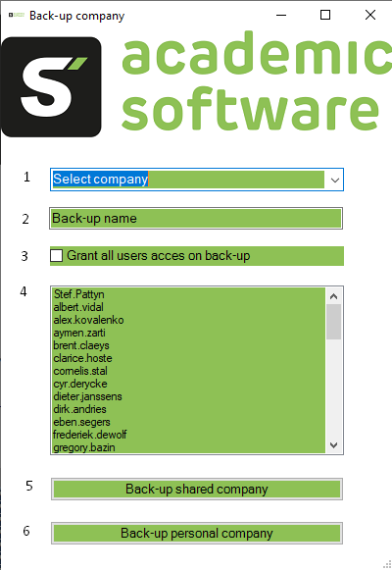This screenshot has width=392, height=570.
Task: Click the user list scroll down arrow
Action: tap(334, 445)
